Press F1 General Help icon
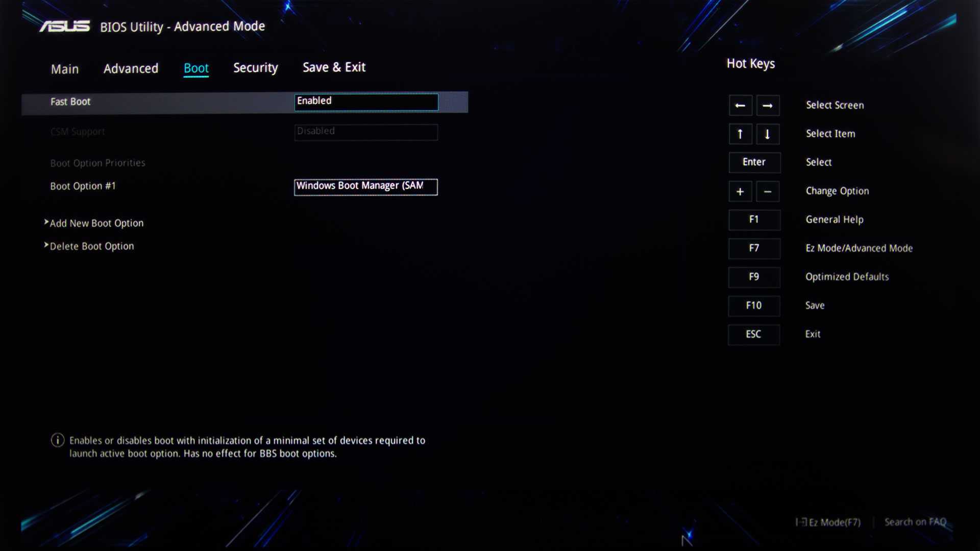The width and height of the screenshot is (980, 551). 753,219
